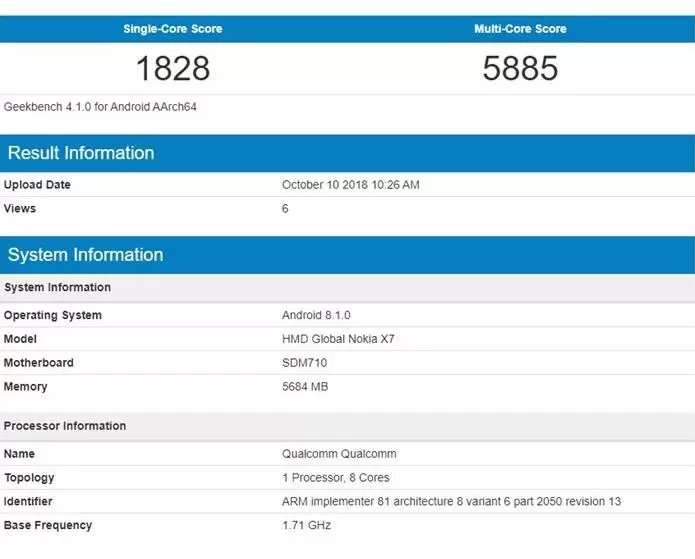
Task: Select the multi-core score 5885
Action: pos(520,68)
